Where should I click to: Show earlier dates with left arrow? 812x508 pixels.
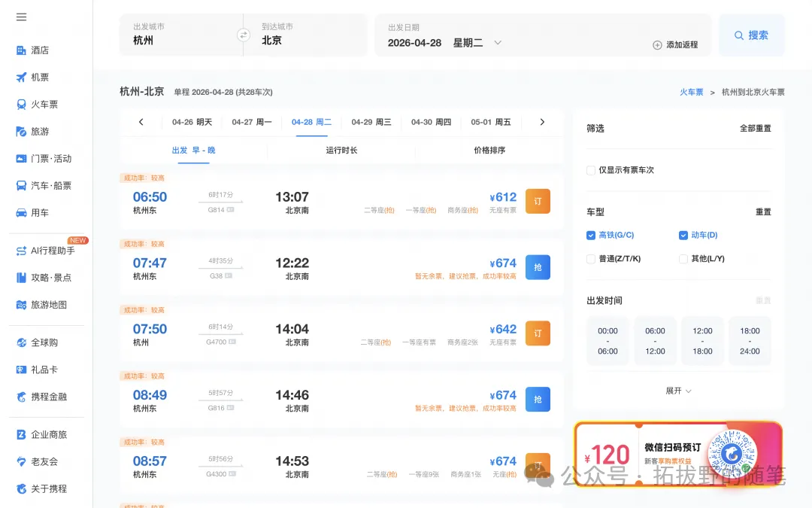141,122
